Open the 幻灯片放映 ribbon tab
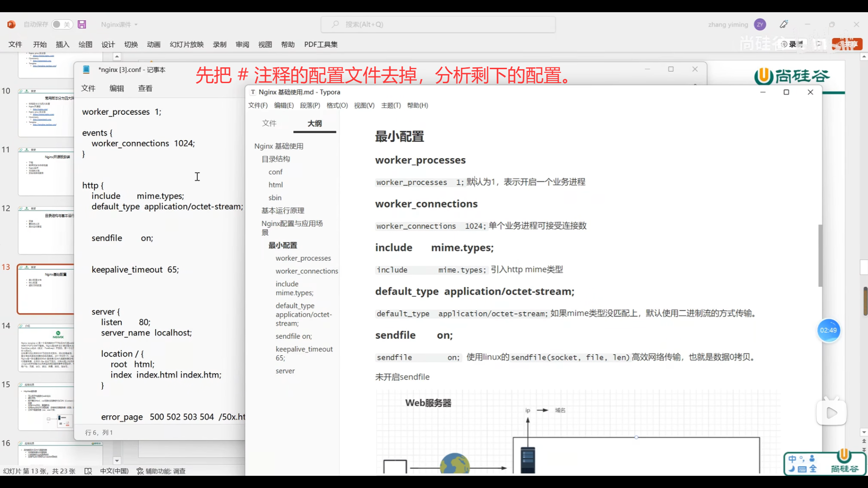This screenshot has height=488, width=868. 187,44
